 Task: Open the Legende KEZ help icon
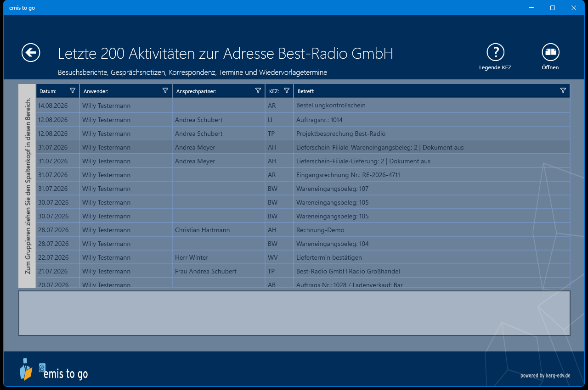pos(495,52)
